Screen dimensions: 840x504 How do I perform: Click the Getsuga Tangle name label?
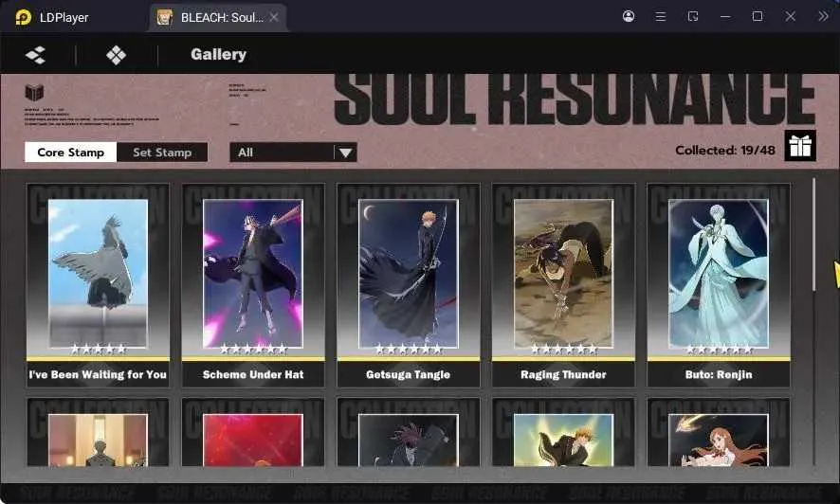(x=409, y=374)
